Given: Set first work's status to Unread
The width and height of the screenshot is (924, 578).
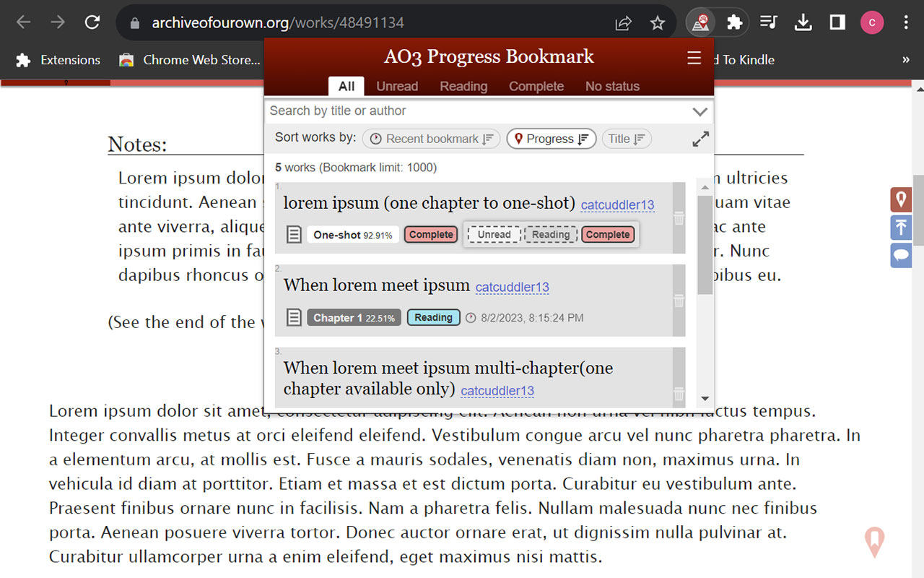Looking at the screenshot, I should (x=492, y=234).
